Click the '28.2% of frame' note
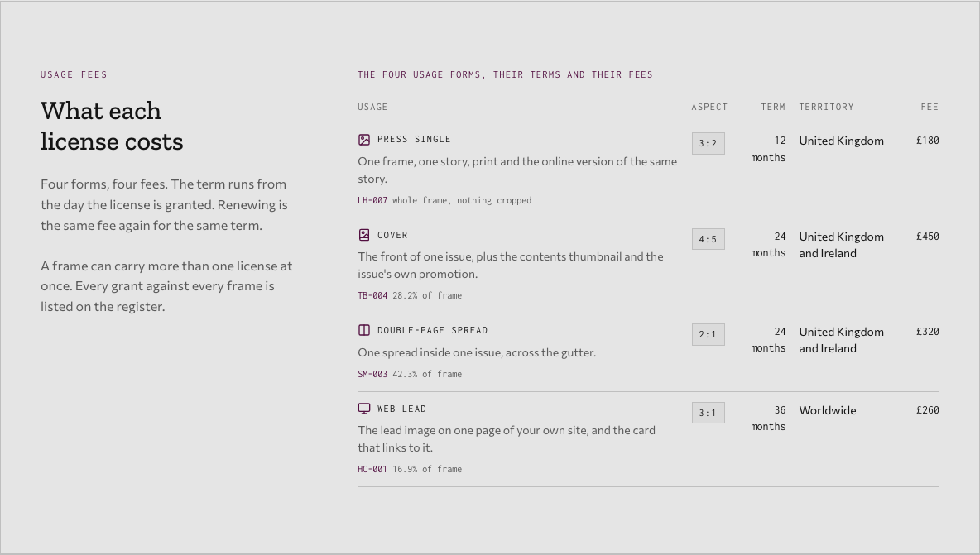The image size is (980, 555). (x=427, y=296)
